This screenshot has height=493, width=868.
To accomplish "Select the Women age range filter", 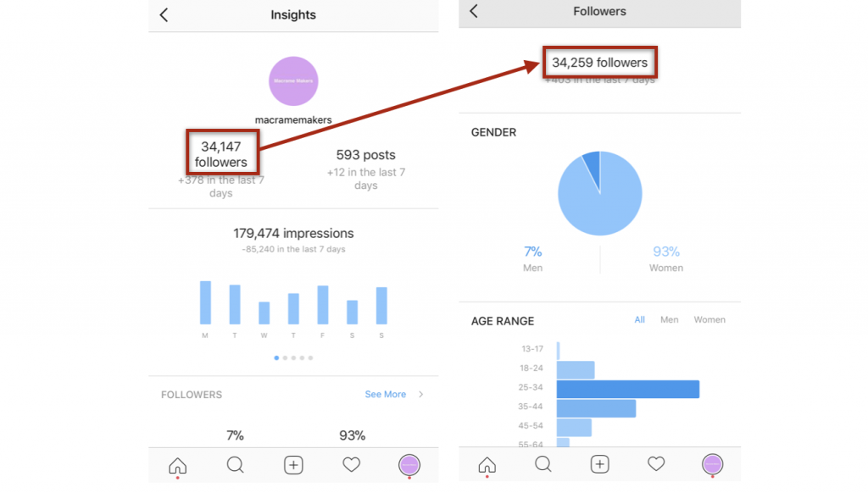I will pos(709,320).
